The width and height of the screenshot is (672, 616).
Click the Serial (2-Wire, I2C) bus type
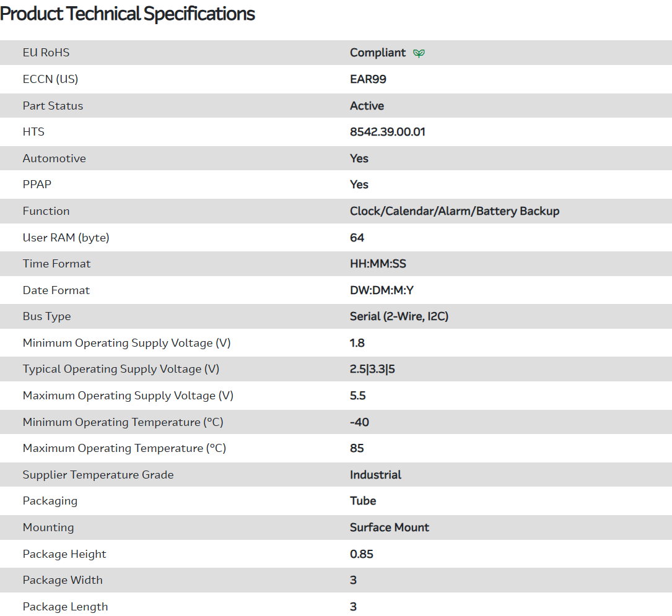[399, 316]
